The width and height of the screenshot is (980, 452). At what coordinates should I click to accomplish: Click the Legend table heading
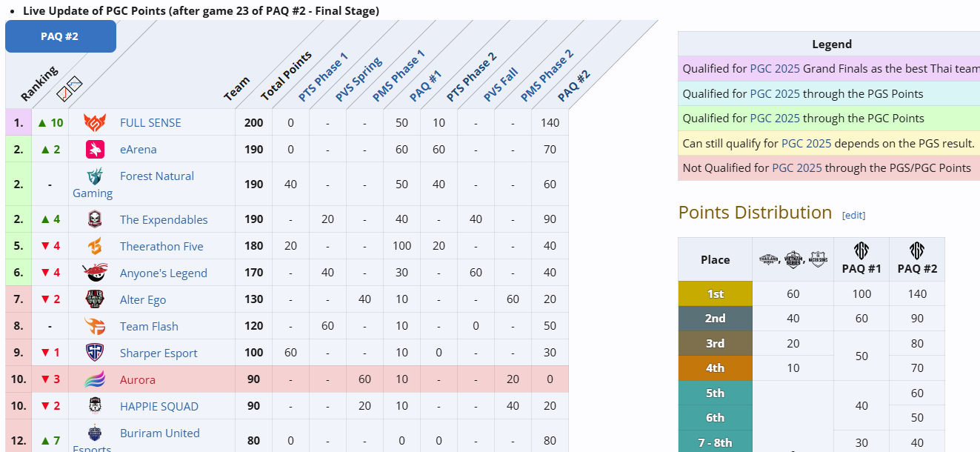coord(832,44)
